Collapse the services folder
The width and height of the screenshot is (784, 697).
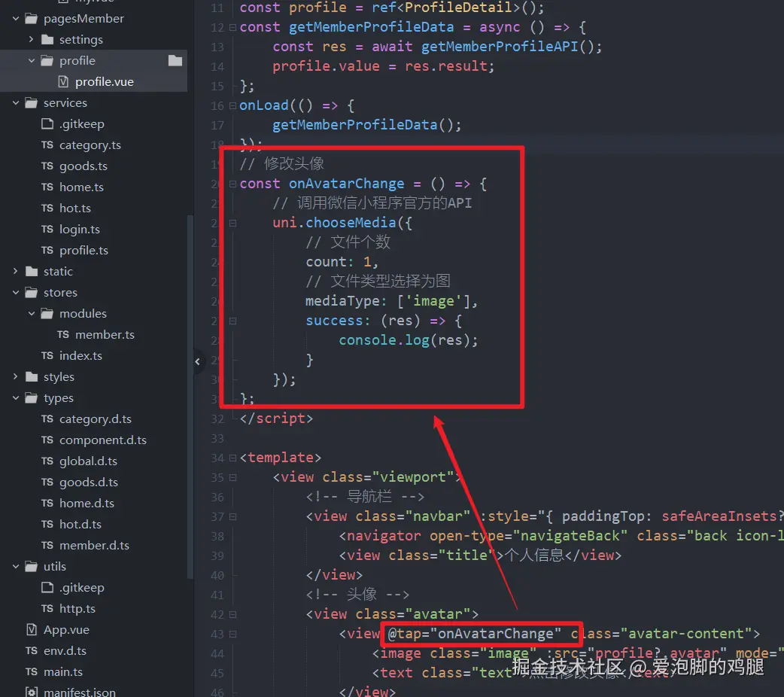tap(16, 102)
